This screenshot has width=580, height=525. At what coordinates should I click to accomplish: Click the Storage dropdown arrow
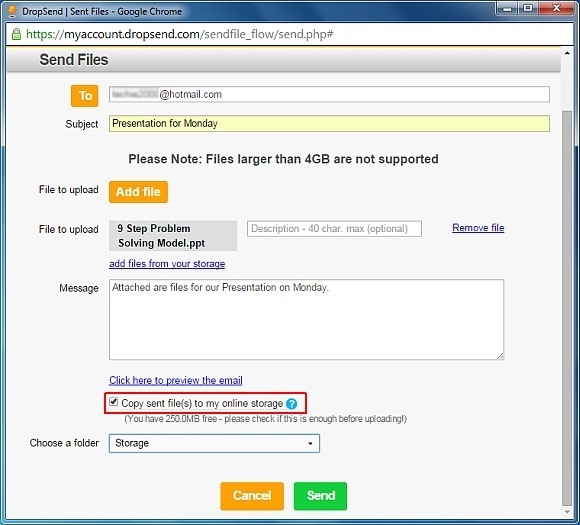click(x=310, y=444)
